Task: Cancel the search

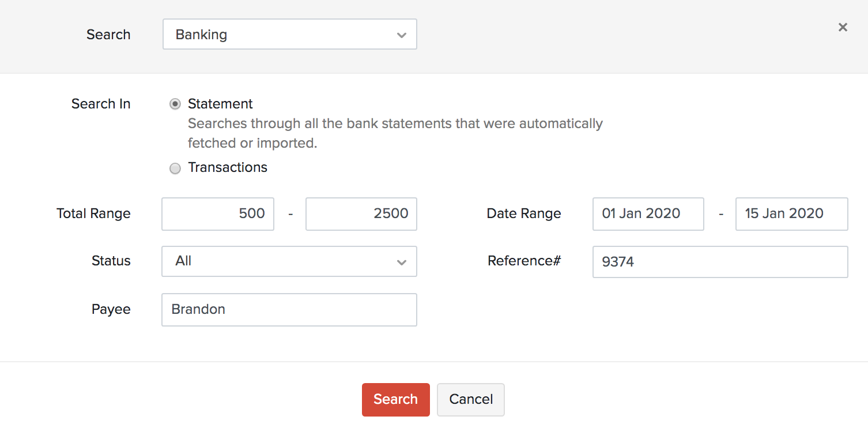Action: pos(470,399)
